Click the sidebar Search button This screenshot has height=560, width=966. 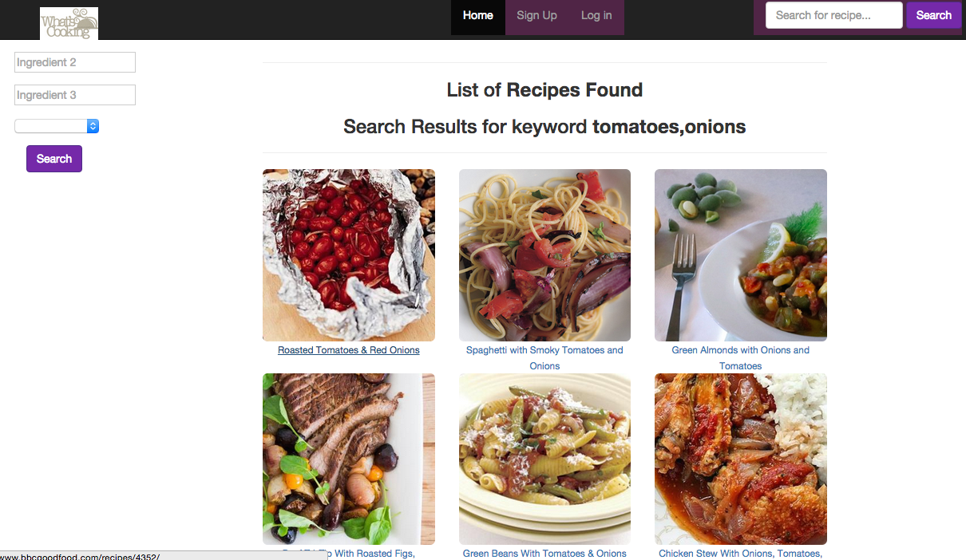pyautogui.click(x=53, y=158)
